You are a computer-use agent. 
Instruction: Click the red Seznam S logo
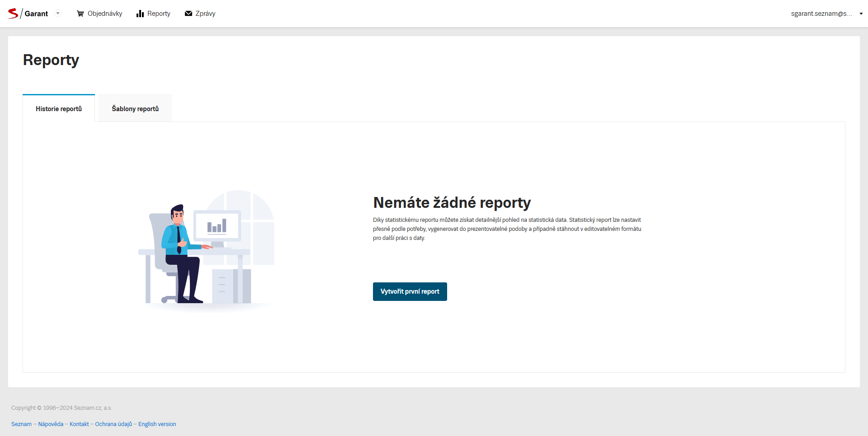click(x=13, y=14)
